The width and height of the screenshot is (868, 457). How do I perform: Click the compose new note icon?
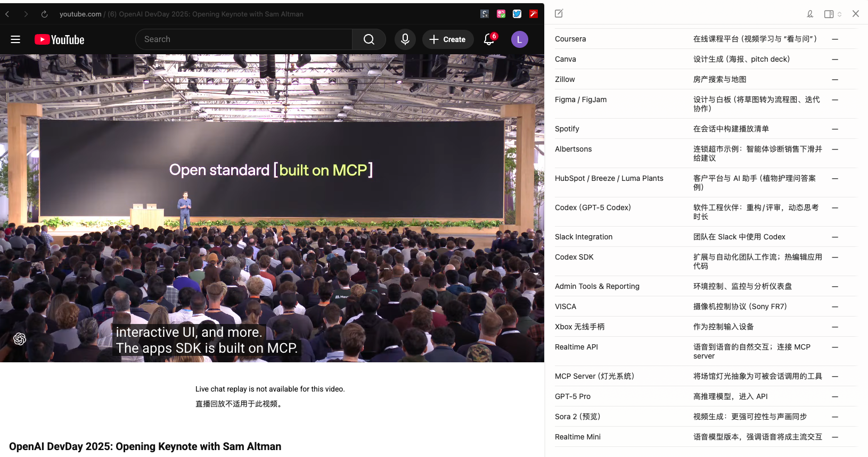[x=559, y=14]
